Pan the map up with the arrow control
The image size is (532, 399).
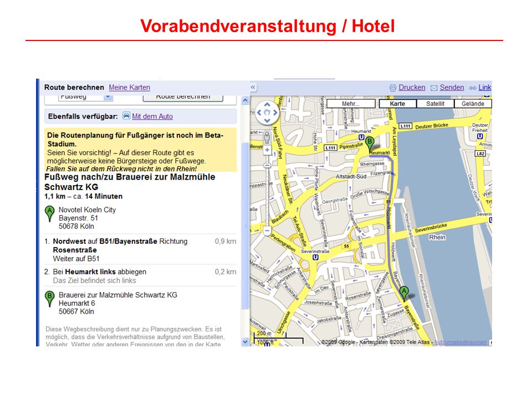point(267,105)
